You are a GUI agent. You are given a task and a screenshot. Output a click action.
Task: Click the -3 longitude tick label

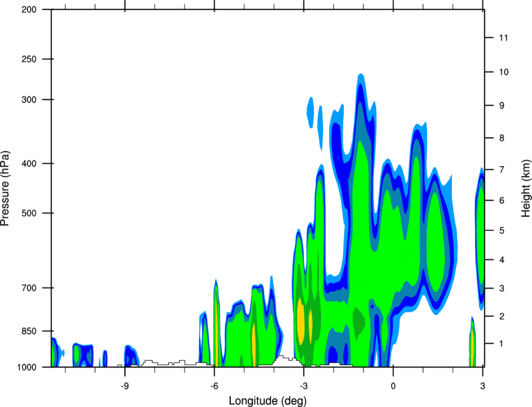tap(304, 386)
